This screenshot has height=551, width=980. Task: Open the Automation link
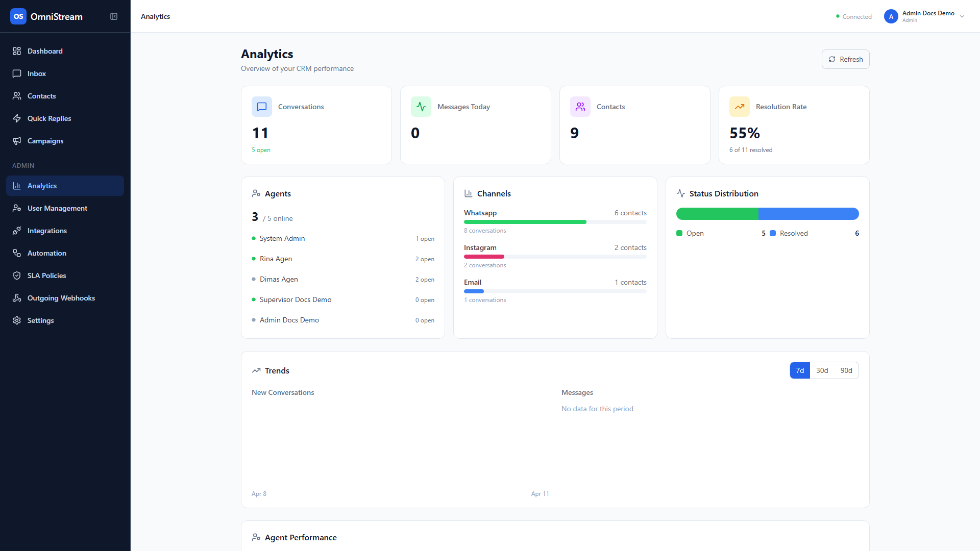[65, 253]
